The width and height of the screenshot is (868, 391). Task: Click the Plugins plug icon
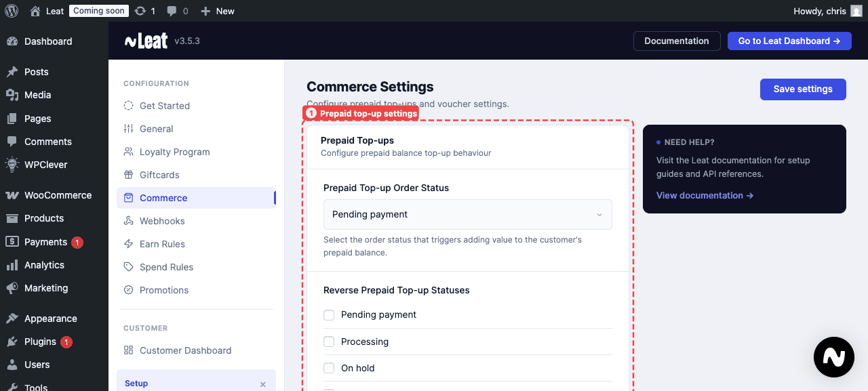[12, 342]
